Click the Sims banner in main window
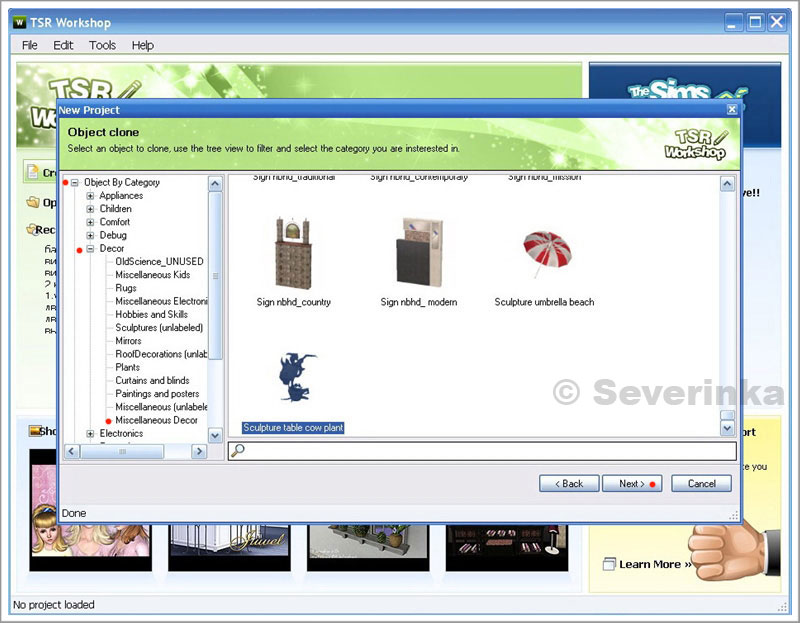The image size is (800, 623). [x=685, y=81]
